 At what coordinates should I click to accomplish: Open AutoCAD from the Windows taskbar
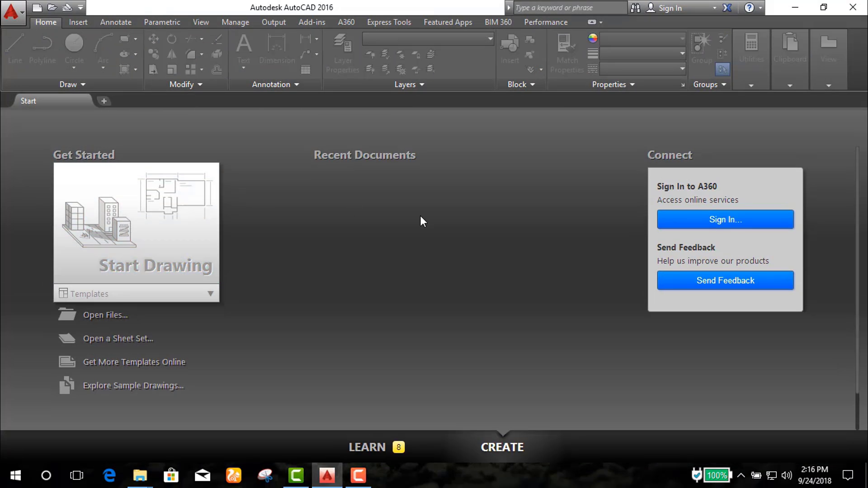(x=327, y=475)
